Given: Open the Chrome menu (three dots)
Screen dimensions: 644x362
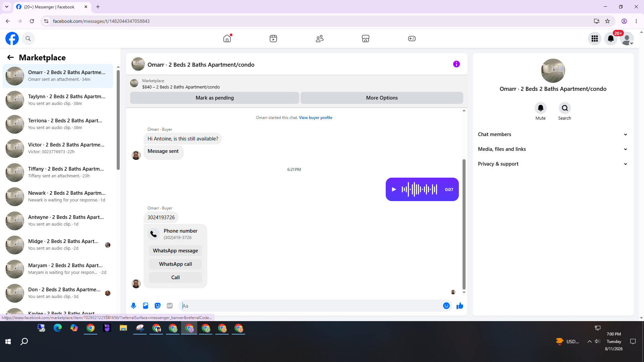Looking at the screenshot, I should pos(636,21).
